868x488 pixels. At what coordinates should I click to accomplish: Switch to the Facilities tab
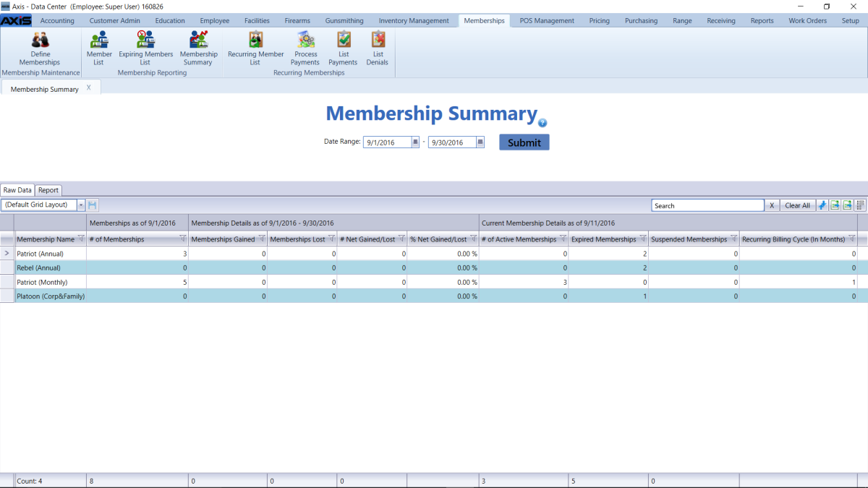point(257,21)
